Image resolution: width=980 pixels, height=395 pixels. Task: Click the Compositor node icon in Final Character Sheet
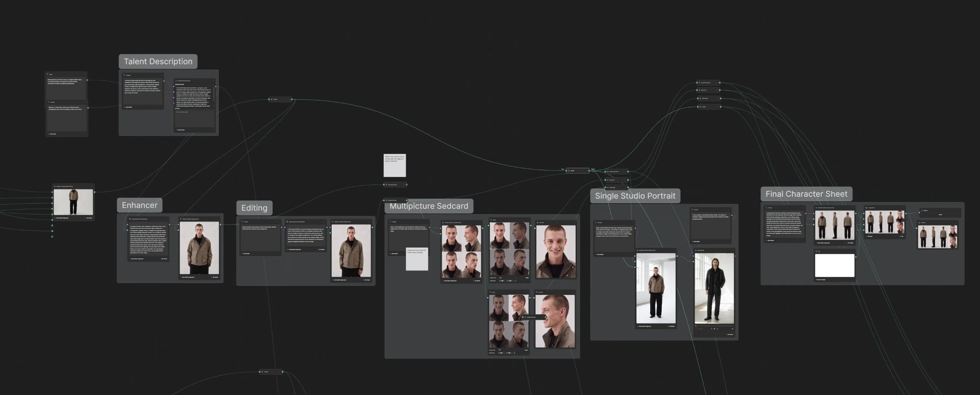coord(866,208)
